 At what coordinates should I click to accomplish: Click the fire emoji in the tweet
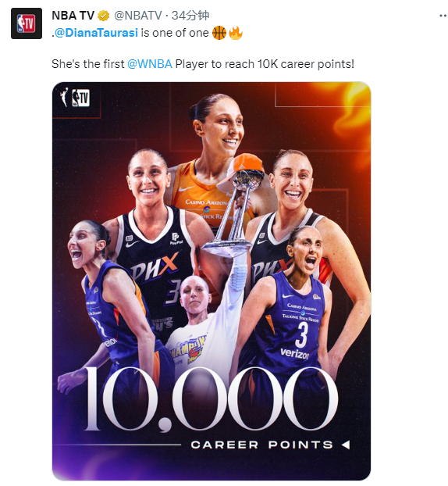click(235, 33)
